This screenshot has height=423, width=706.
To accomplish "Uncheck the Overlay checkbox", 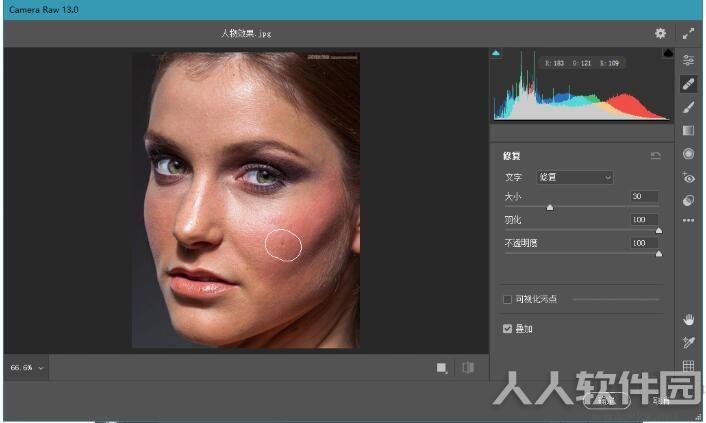I will point(507,329).
